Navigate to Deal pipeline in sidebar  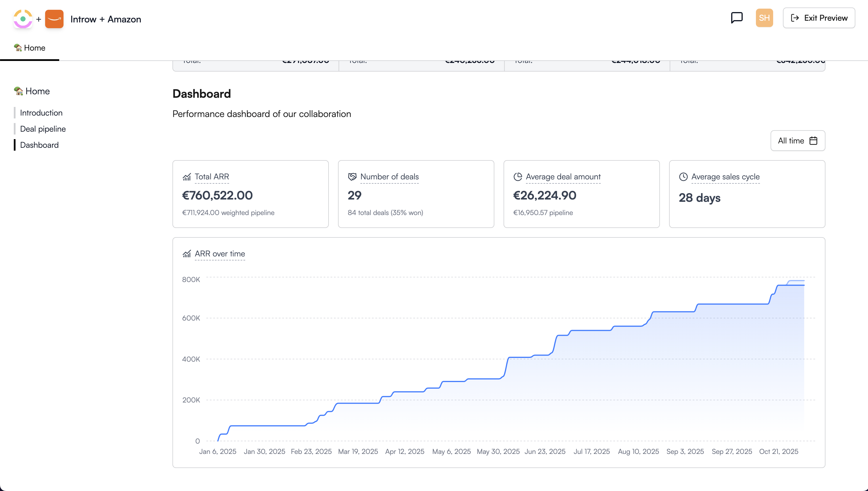click(x=43, y=129)
